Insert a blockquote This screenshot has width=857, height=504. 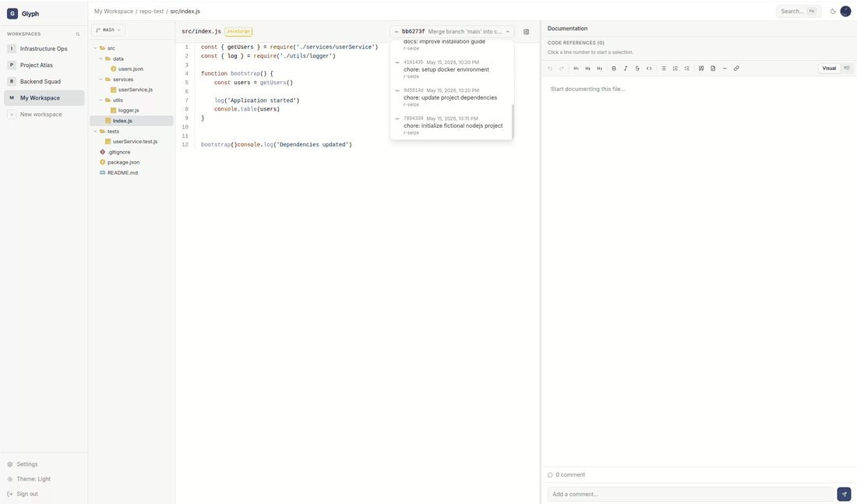pyautogui.click(x=701, y=69)
